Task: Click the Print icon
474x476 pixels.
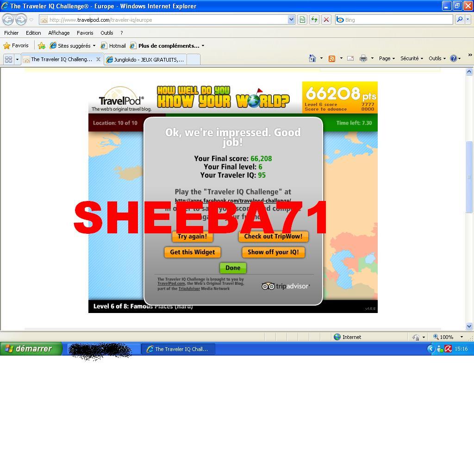Action: (363, 58)
